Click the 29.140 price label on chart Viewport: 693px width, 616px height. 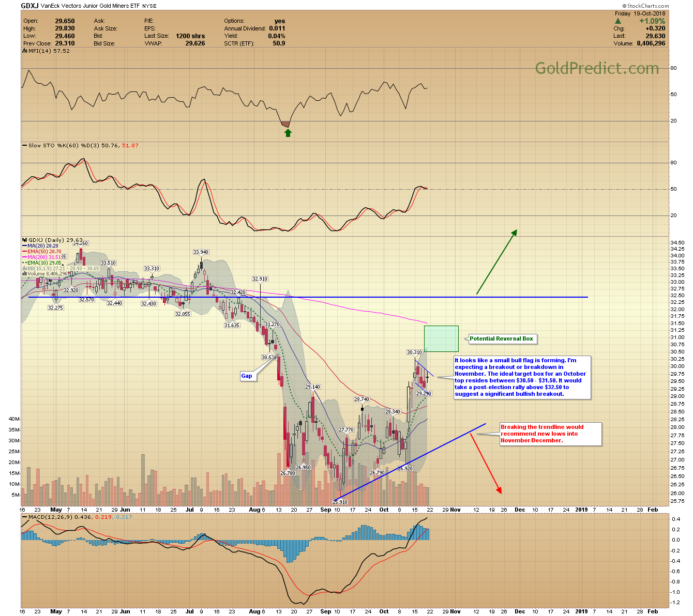(x=312, y=387)
